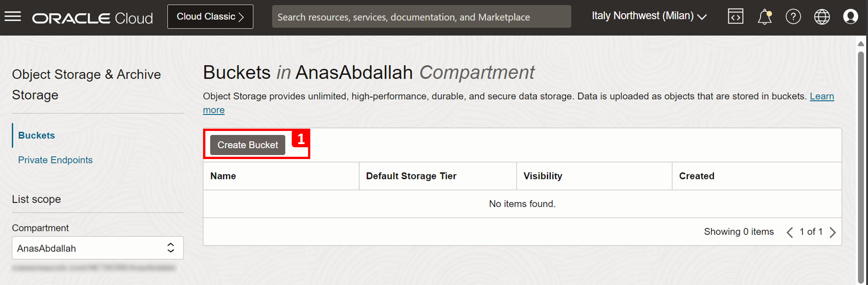Open the notifications bell
The height and width of the screenshot is (285, 868).
pyautogui.click(x=764, y=17)
